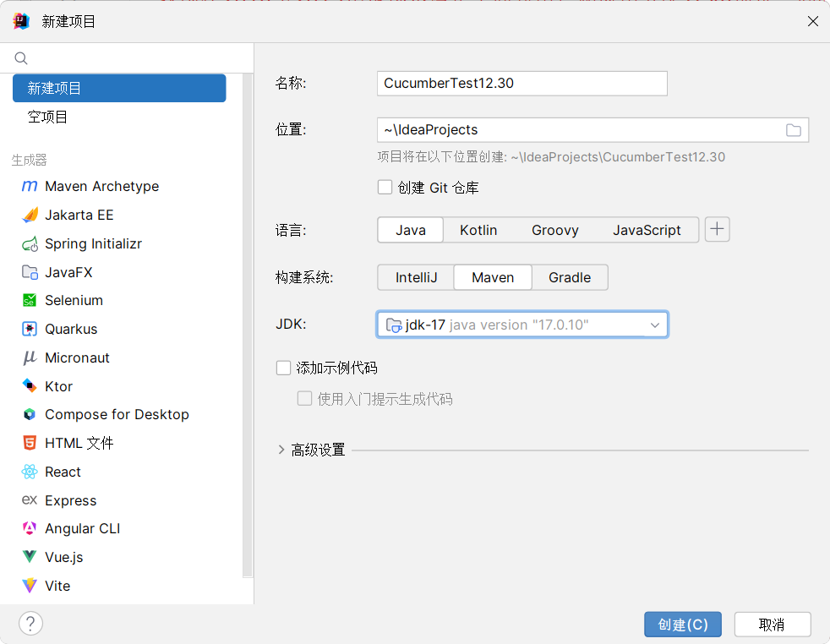Click the Micronaut mu icon

tap(30, 357)
